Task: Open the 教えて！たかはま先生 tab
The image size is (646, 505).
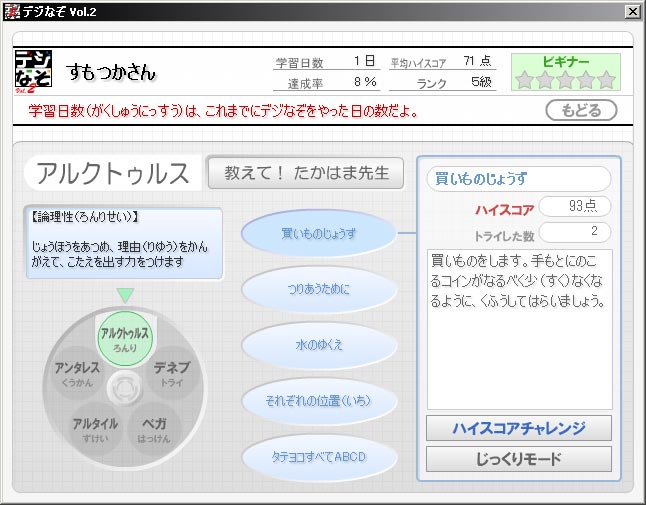Action: [305, 172]
